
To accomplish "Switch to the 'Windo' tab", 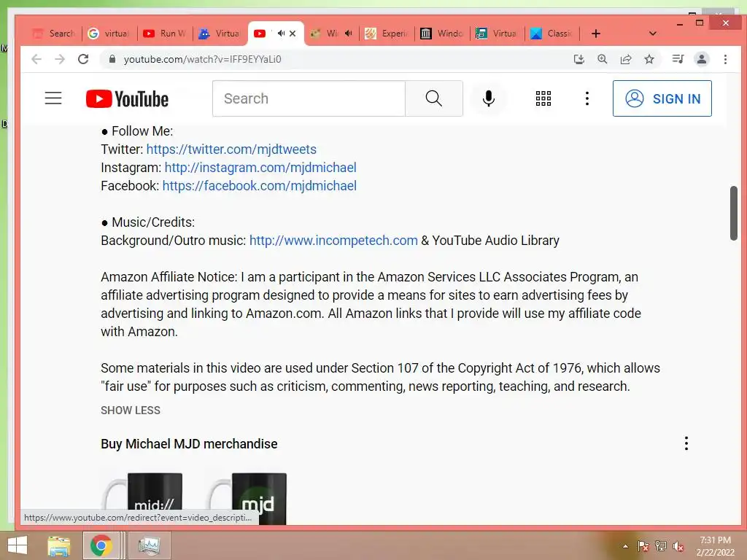I will pyautogui.click(x=441, y=34).
